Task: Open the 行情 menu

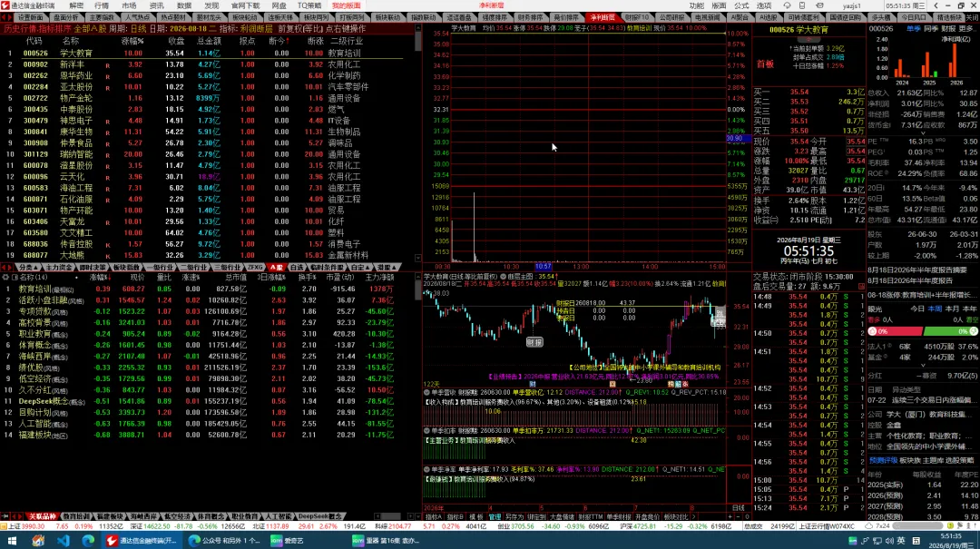Action: [x=102, y=5]
